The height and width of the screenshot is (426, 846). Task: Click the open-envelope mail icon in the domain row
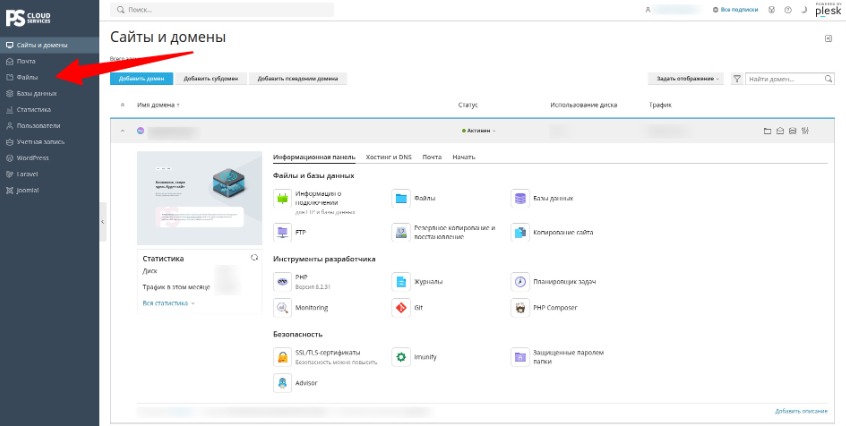780,131
